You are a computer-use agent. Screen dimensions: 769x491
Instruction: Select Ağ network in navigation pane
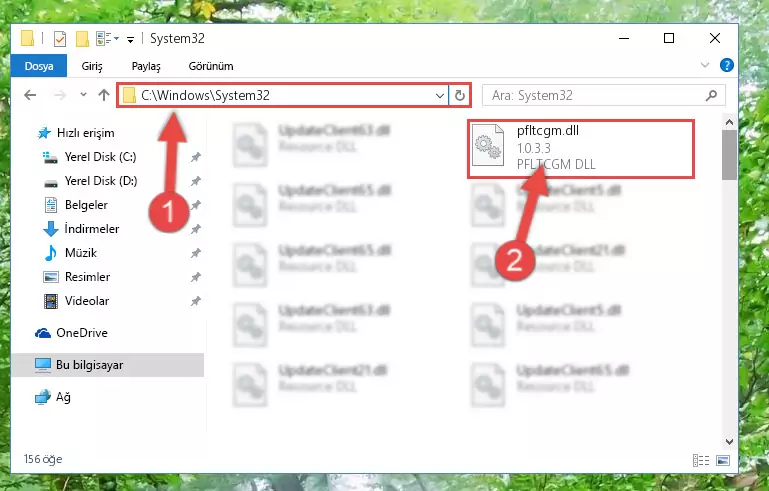(x=52, y=397)
